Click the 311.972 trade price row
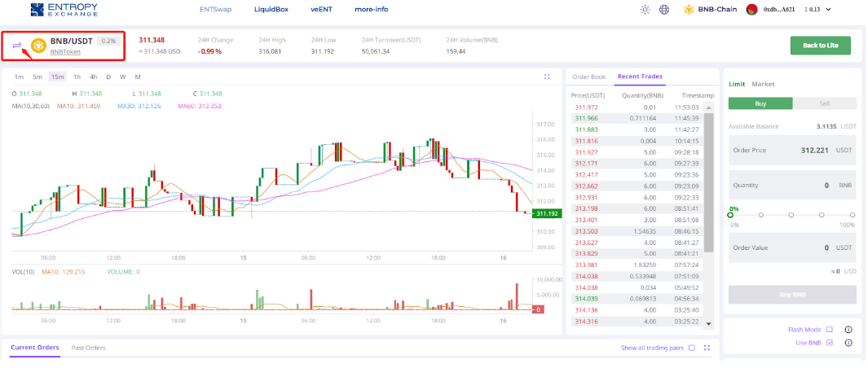 [637, 107]
